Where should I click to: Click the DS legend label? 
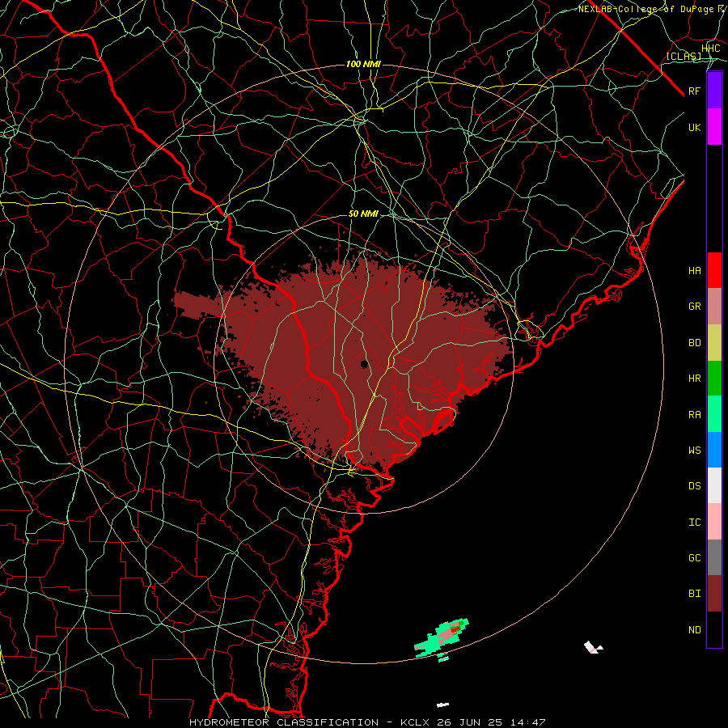pos(695,486)
